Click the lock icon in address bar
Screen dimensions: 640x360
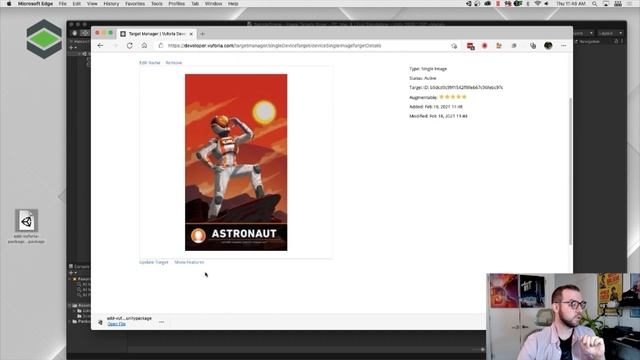click(161, 46)
